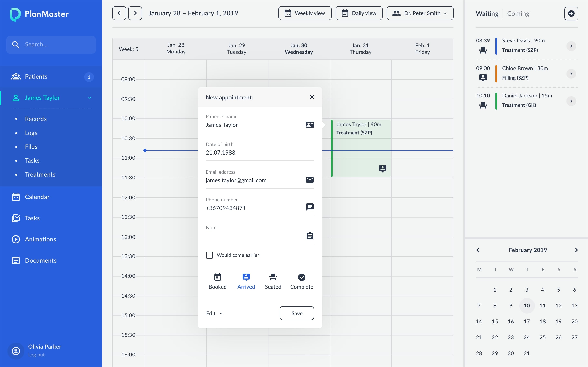Viewport: 588px width, 367px height.
Task: Save the new appointment
Action: 296,313
